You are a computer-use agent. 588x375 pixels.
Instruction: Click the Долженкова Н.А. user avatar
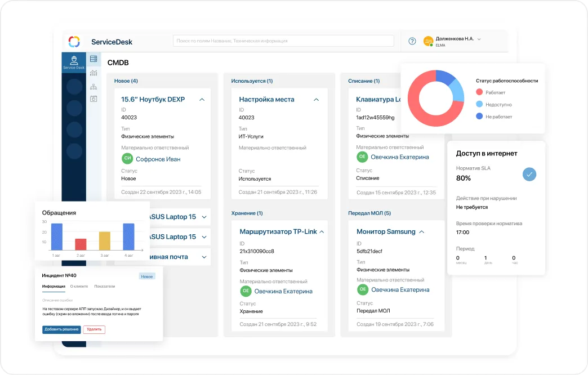tap(428, 41)
